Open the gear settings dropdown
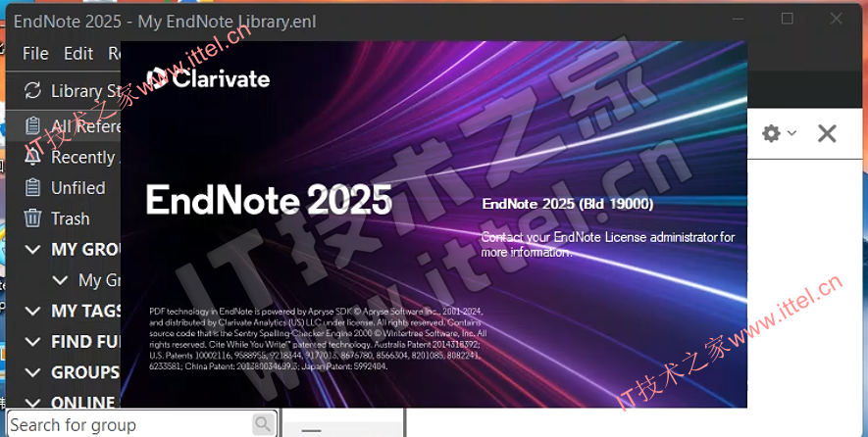Image resolution: width=868 pixels, height=437 pixels. tap(779, 133)
